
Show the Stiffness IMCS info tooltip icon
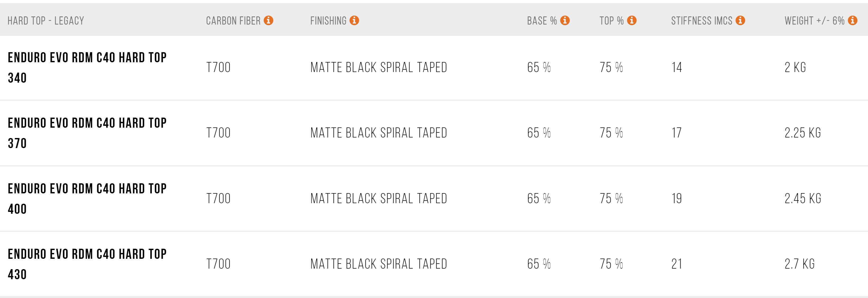(740, 21)
